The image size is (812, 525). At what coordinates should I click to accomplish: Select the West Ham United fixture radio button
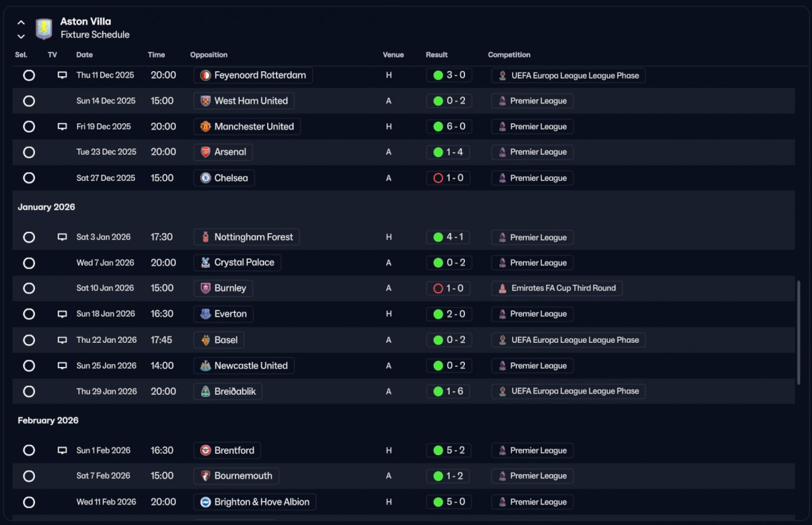pos(29,101)
